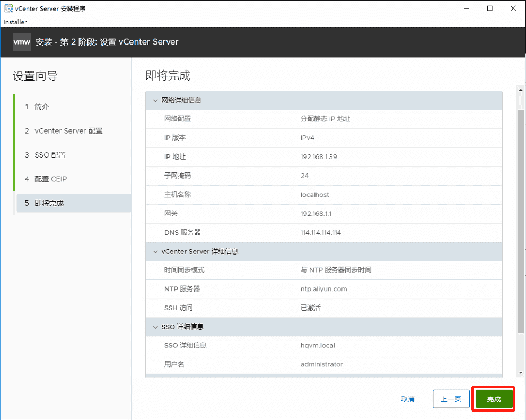
Task: Click the 上一页 button
Action: (451, 399)
